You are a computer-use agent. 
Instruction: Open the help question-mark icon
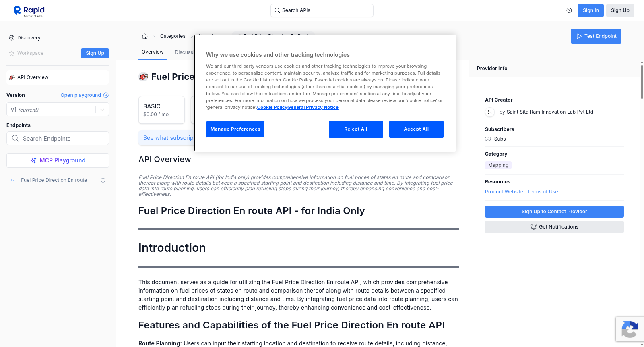(569, 10)
